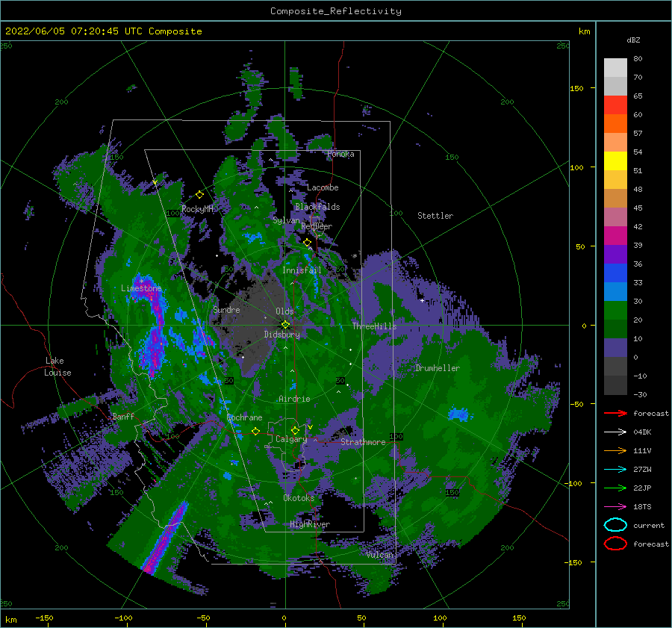Click the Cochrane city label
This screenshot has height=628, width=672.
tap(244, 417)
